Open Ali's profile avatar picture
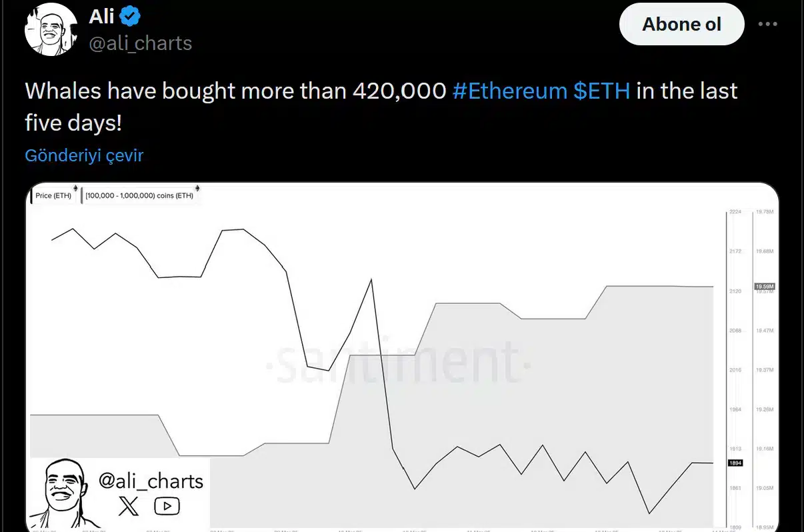 pyautogui.click(x=48, y=31)
